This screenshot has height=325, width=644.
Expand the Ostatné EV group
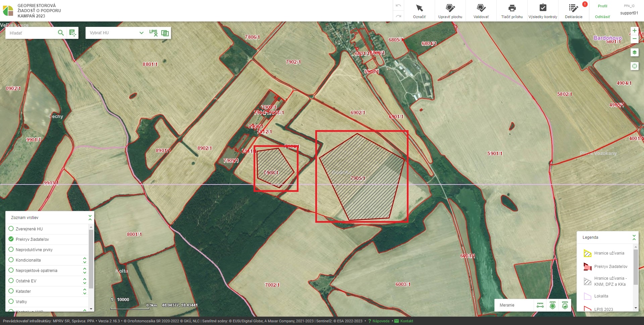[85, 281]
